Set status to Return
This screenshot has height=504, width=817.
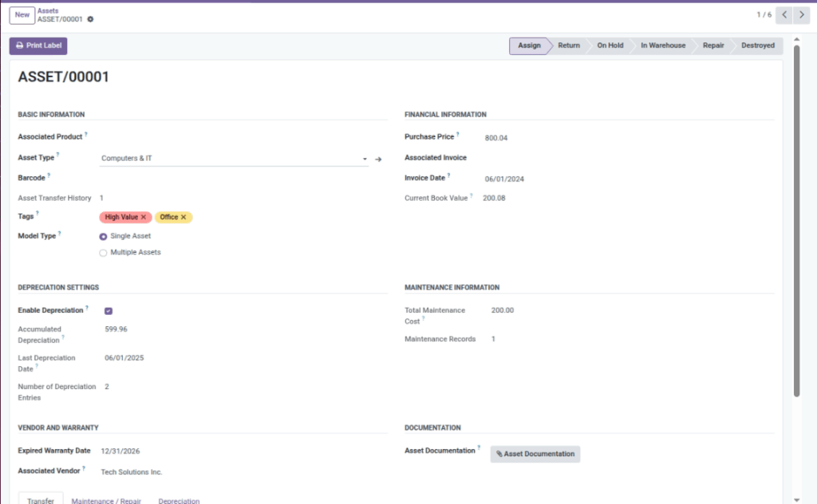click(x=569, y=45)
